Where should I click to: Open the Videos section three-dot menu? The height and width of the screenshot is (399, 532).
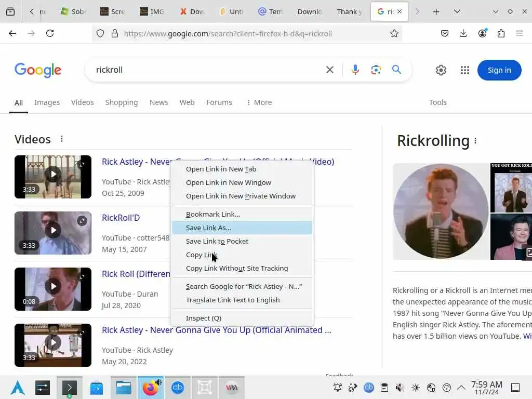tap(62, 139)
